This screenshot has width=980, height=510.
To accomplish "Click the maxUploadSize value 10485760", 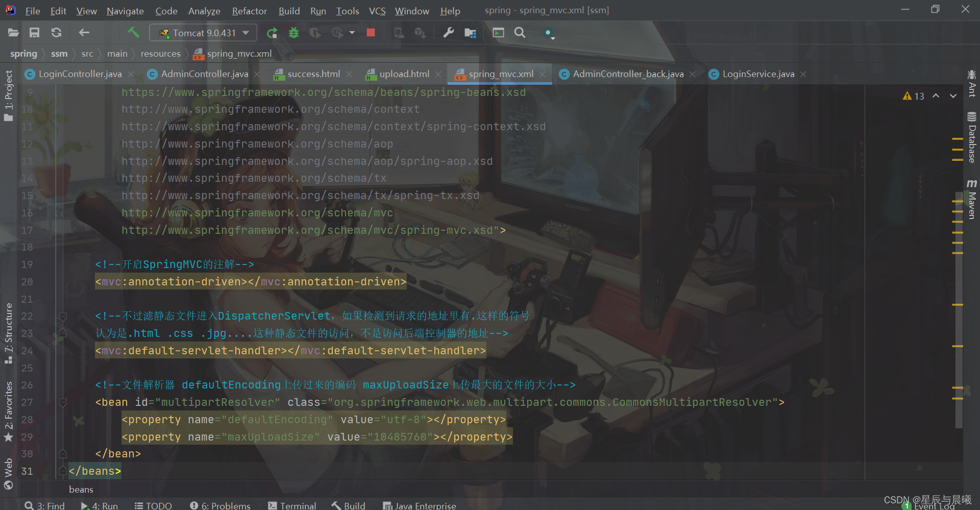I will pyautogui.click(x=400, y=437).
